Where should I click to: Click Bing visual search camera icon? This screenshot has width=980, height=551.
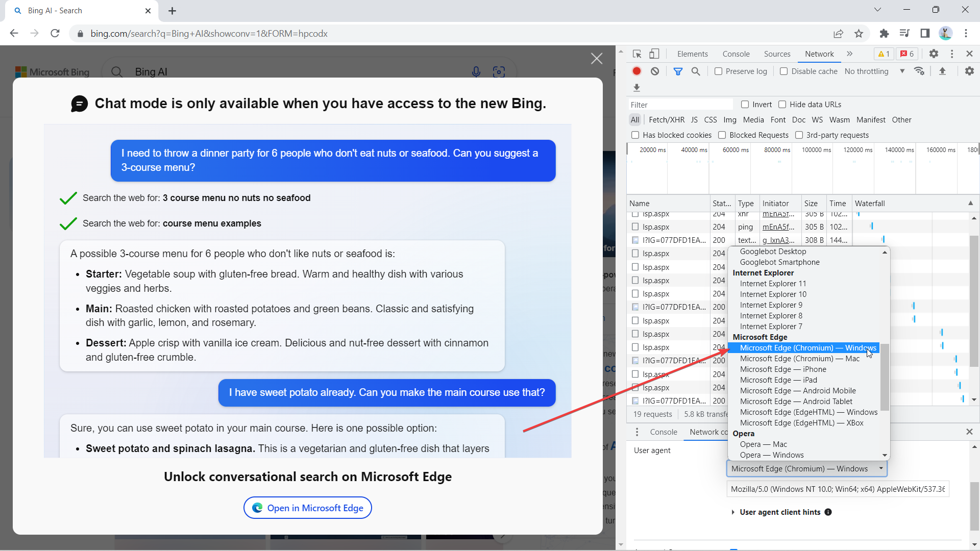pyautogui.click(x=499, y=72)
